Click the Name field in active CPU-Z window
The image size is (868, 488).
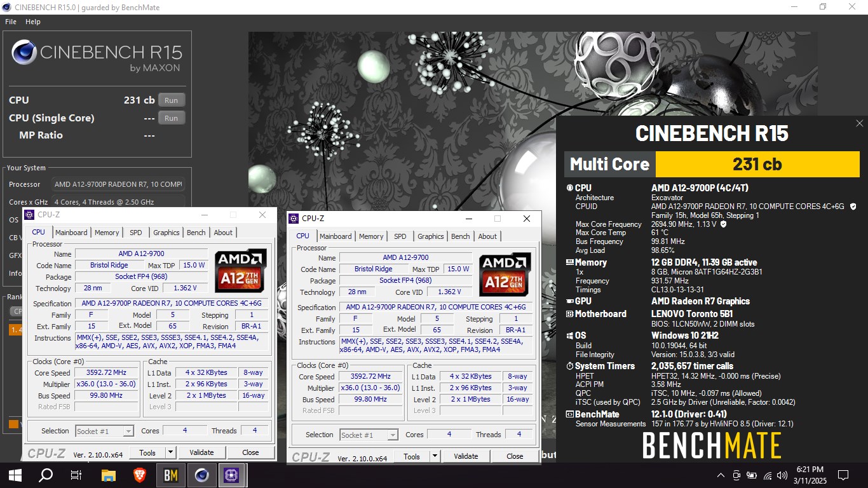[405, 257]
